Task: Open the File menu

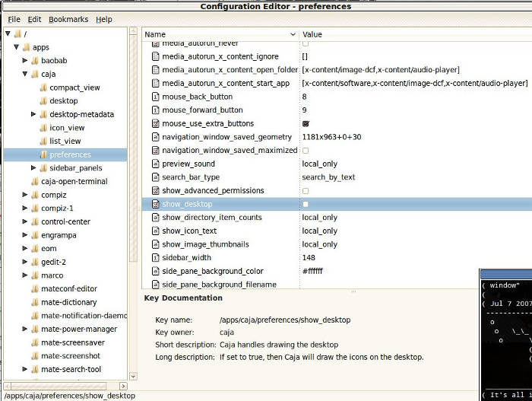Action: point(14,19)
